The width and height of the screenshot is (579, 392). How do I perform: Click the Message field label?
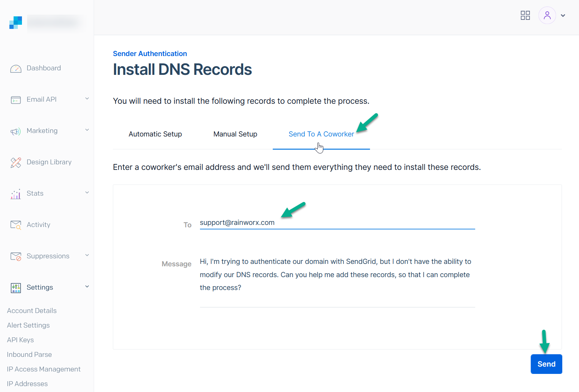tap(177, 264)
